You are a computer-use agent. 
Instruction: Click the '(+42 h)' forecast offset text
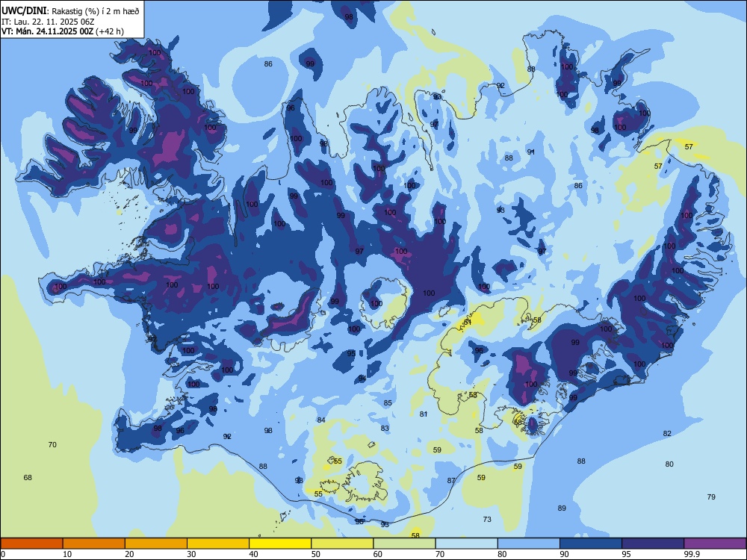[x=110, y=31]
